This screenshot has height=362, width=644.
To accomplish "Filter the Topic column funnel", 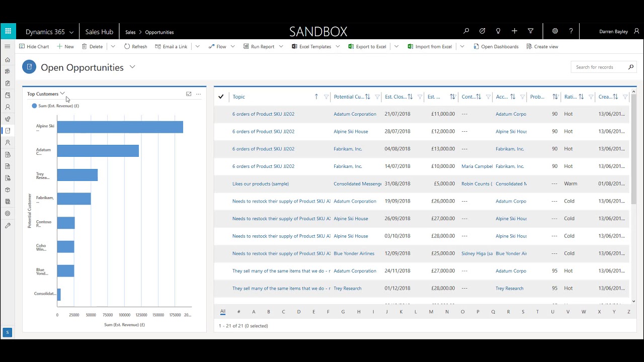I will pyautogui.click(x=326, y=97).
